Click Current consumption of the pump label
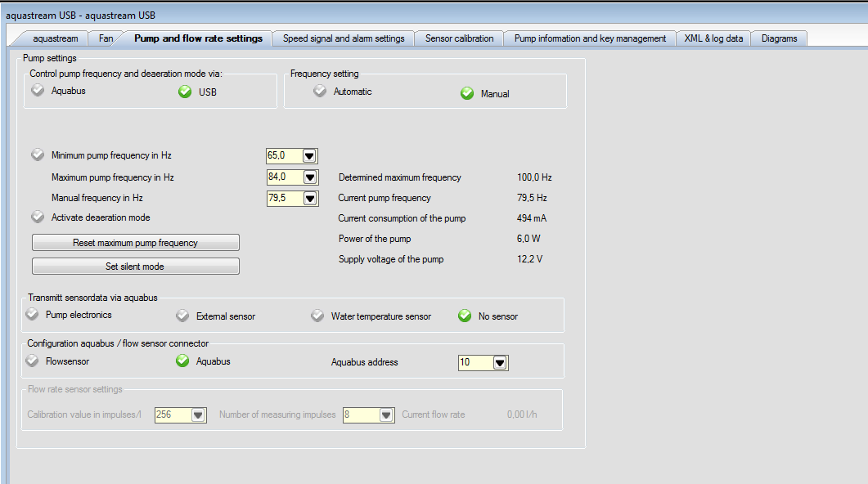 pyautogui.click(x=402, y=218)
